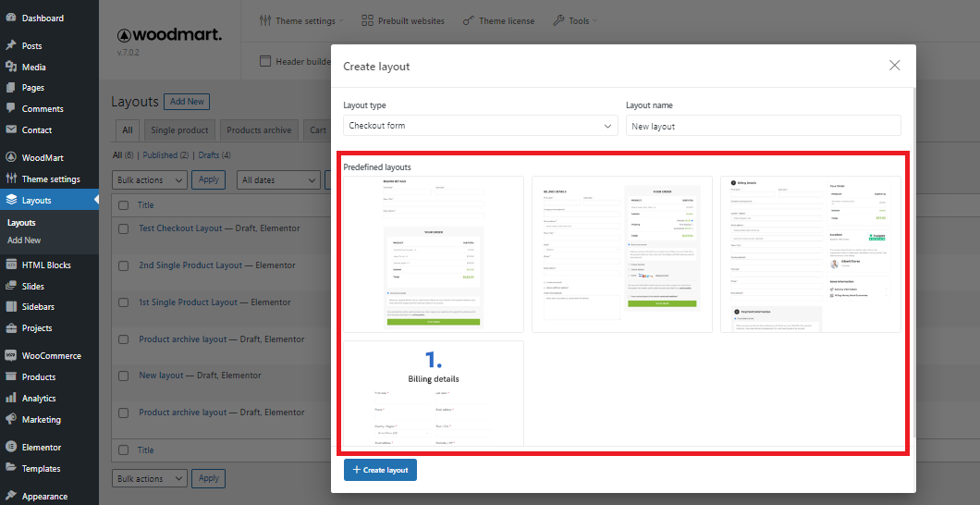
Task: Select the Single product tab
Action: 180,130
